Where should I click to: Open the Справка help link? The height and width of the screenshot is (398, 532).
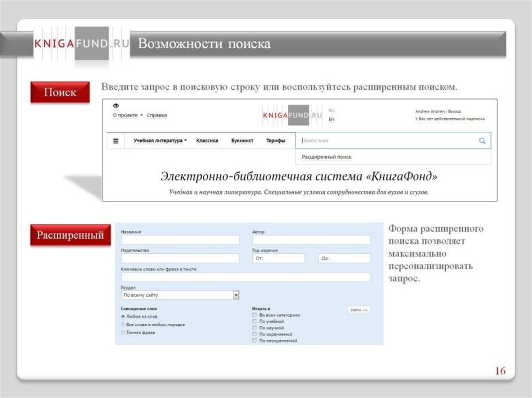(x=157, y=115)
